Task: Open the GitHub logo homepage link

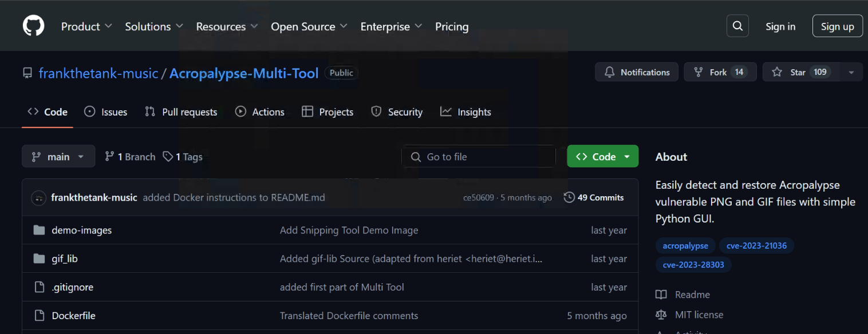Action: 33,26
